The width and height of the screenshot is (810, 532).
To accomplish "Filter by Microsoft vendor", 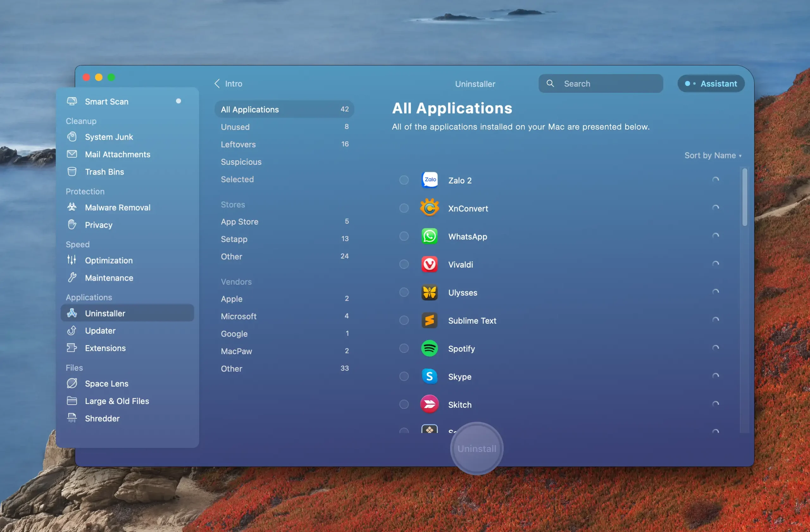I will point(284,316).
